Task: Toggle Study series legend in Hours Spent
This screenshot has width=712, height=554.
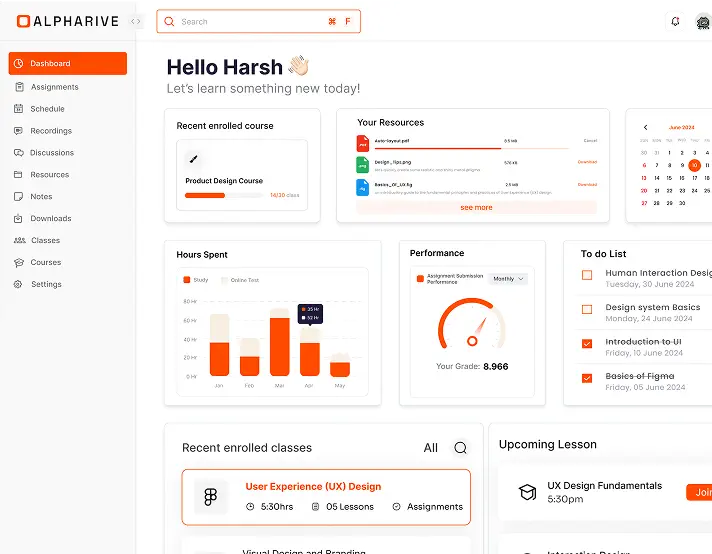Action: (195, 280)
